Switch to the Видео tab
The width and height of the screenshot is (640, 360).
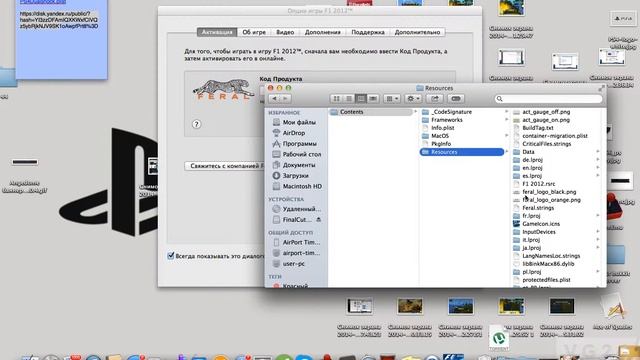(285, 32)
